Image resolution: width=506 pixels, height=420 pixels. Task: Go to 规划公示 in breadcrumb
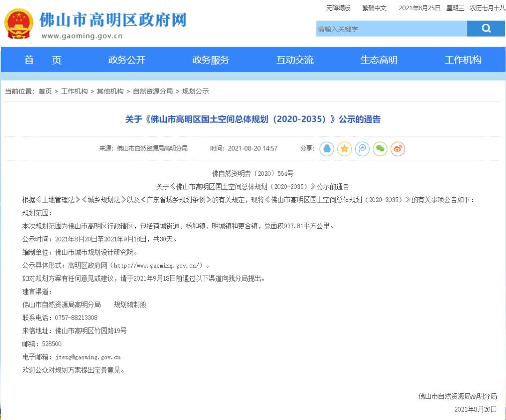tap(195, 91)
